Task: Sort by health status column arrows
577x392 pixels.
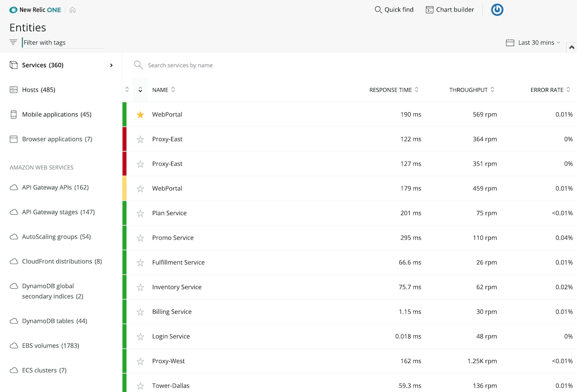Action: [x=127, y=90]
